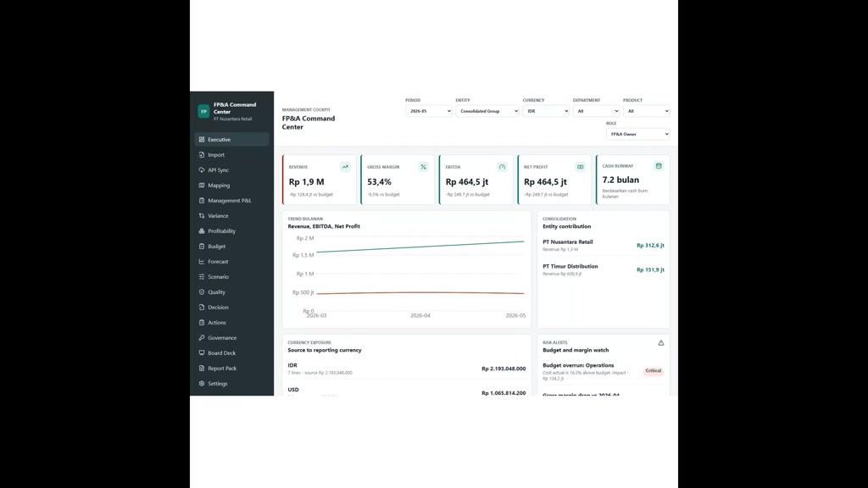This screenshot has height=488, width=868.
Task: Click the Report Pack document icon
Action: (x=202, y=368)
